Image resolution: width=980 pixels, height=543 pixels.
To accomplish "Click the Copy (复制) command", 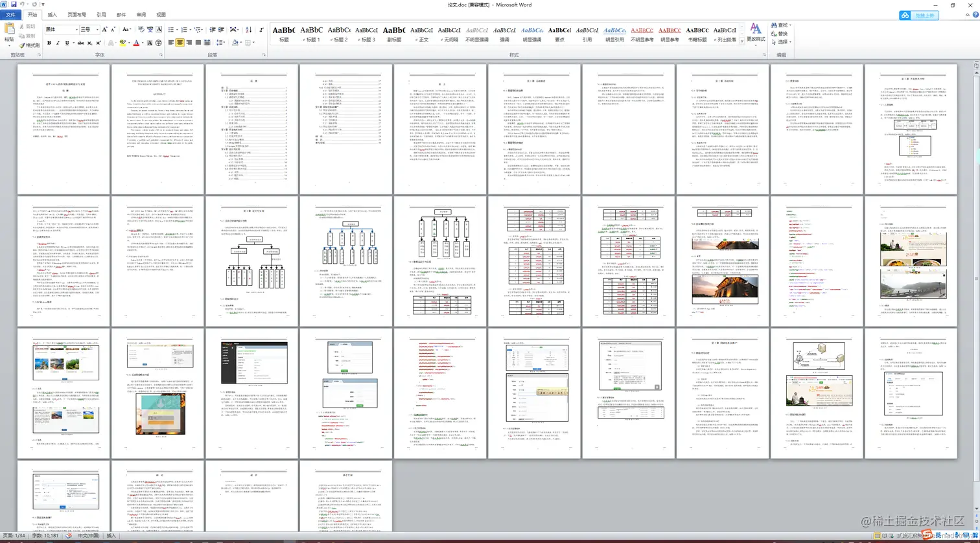I will coord(27,36).
